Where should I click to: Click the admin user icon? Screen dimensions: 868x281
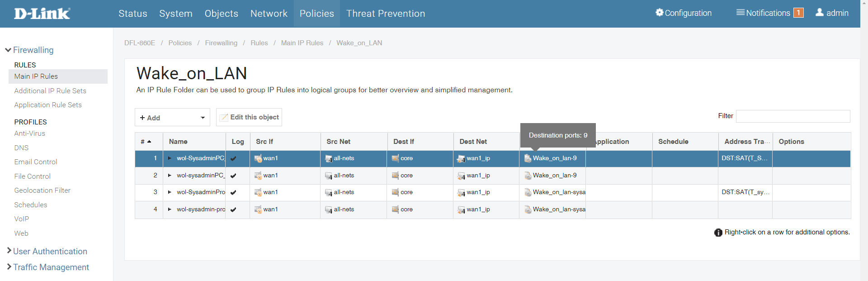tap(819, 13)
